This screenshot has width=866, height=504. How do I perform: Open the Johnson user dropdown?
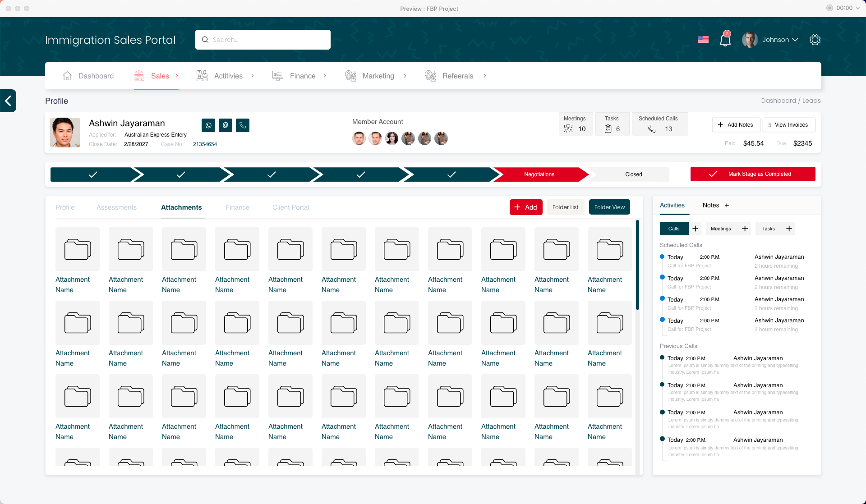click(780, 40)
